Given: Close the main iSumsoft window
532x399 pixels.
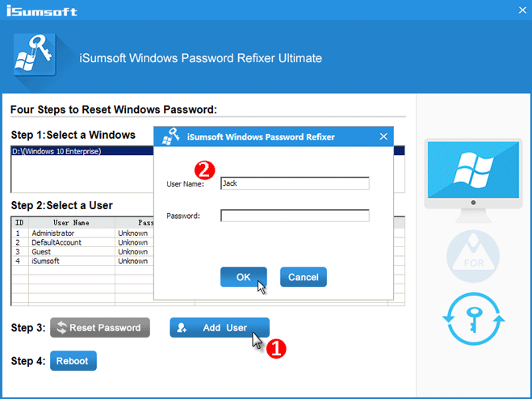Looking at the screenshot, I should [x=522, y=10].
